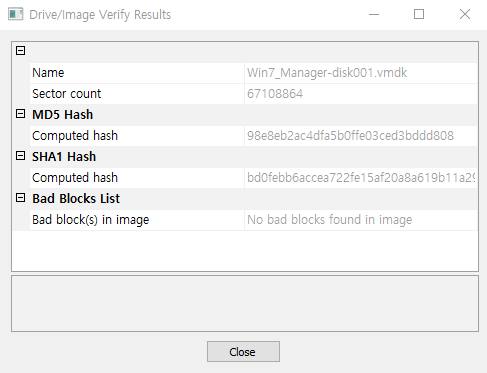
Task: Click the MD5 Hash section header
Action: tap(63, 115)
